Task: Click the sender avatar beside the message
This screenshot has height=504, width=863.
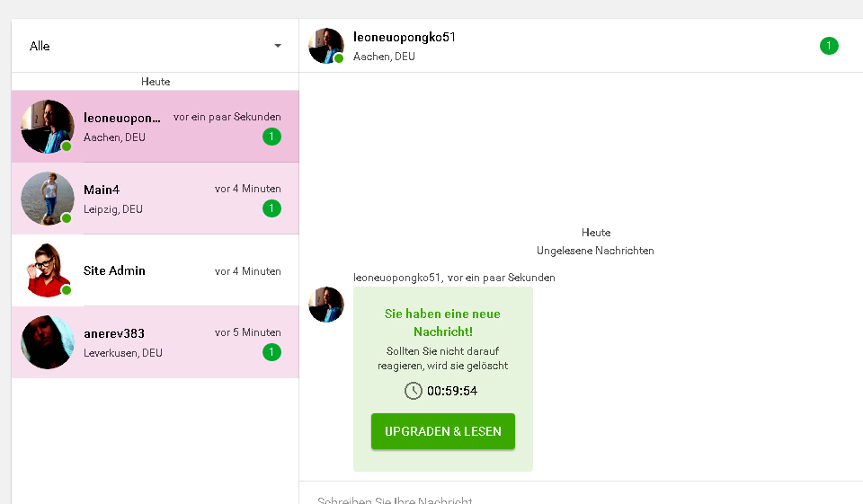Action: [325, 305]
